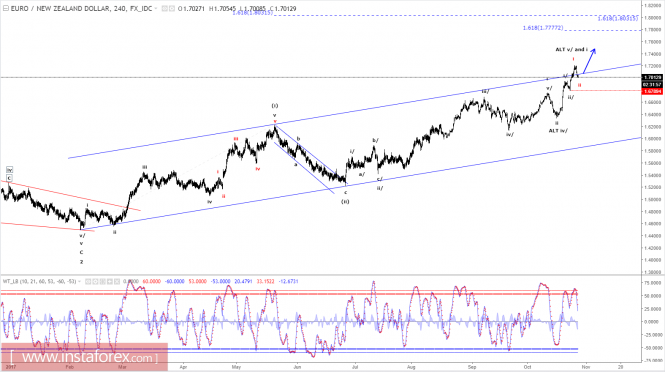Screen dimensions: 665x372
Task: Click the red 60.0000 indicator value
Action: pos(151,281)
